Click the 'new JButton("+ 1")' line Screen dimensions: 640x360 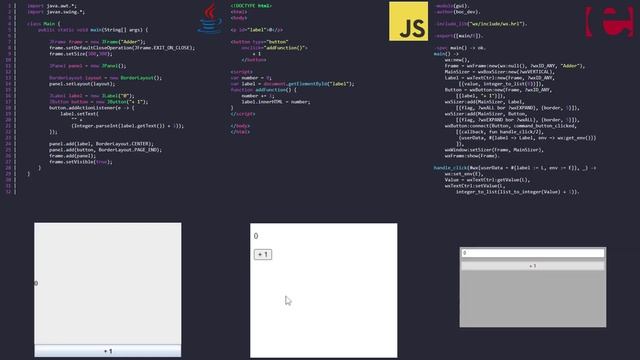pos(99,102)
